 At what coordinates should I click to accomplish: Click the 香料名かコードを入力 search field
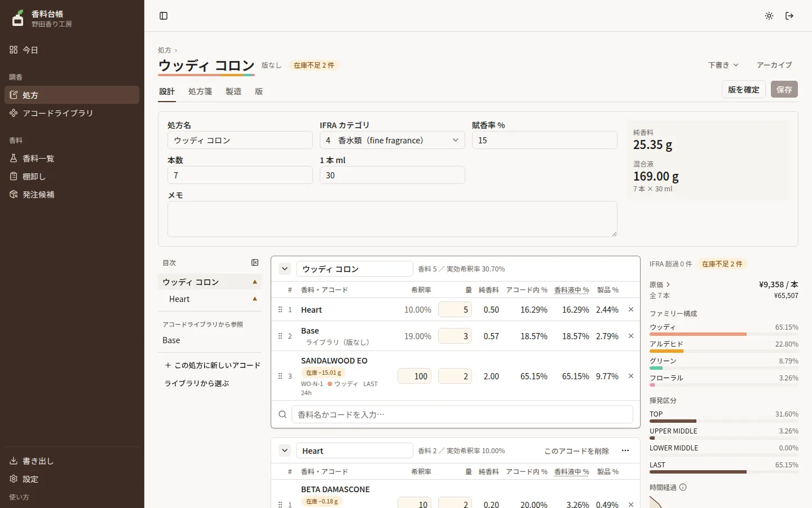pos(462,414)
